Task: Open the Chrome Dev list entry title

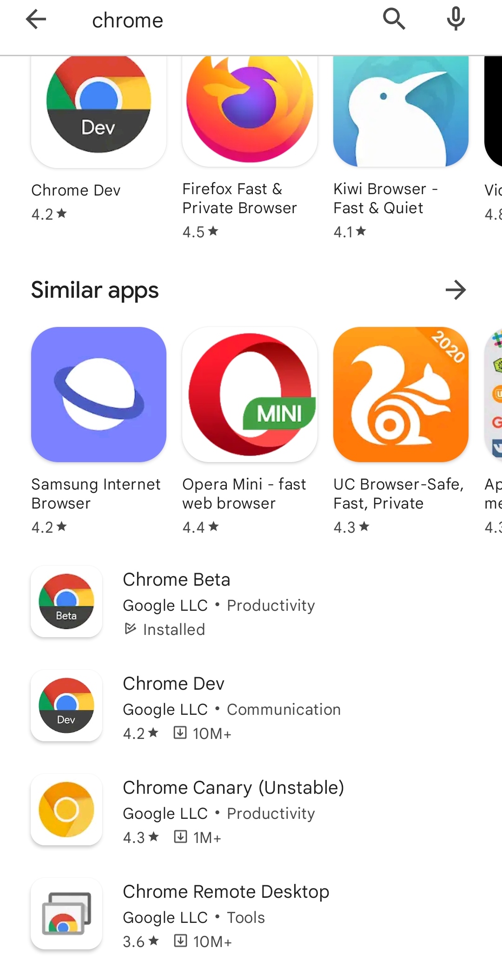Action: tap(173, 684)
